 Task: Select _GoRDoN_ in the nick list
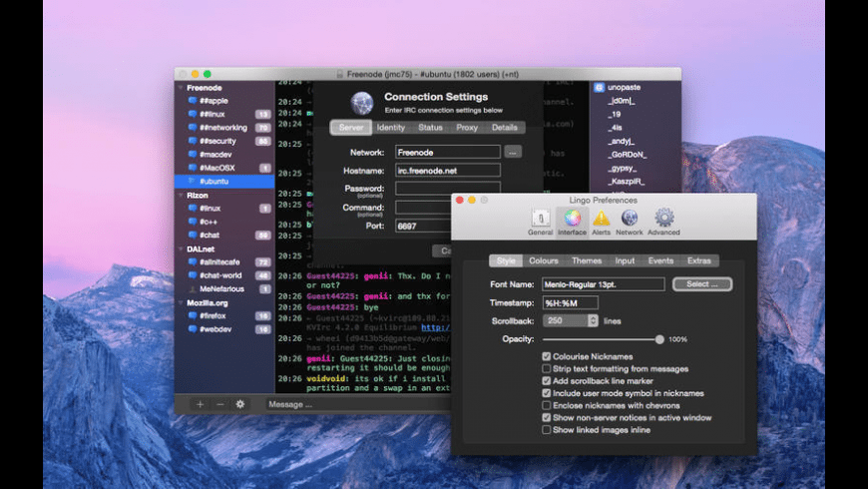point(627,155)
